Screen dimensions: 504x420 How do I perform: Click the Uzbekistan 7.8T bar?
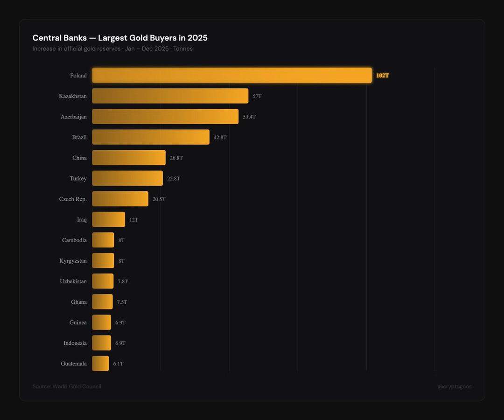tap(103, 281)
